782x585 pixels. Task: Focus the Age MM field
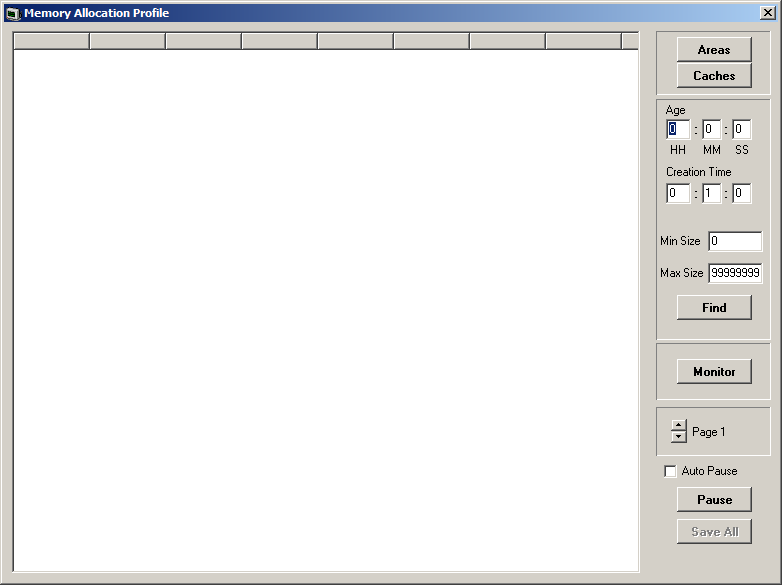pyautogui.click(x=711, y=129)
